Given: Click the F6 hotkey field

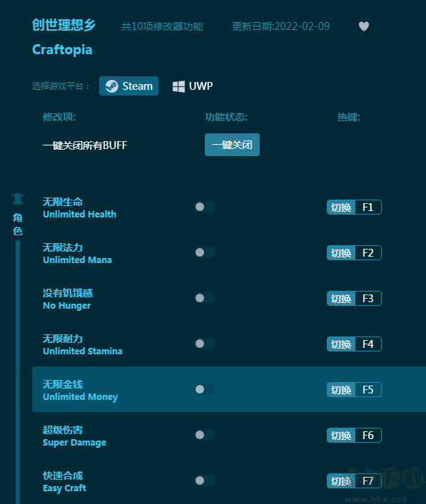Looking at the screenshot, I should [x=368, y=436].
